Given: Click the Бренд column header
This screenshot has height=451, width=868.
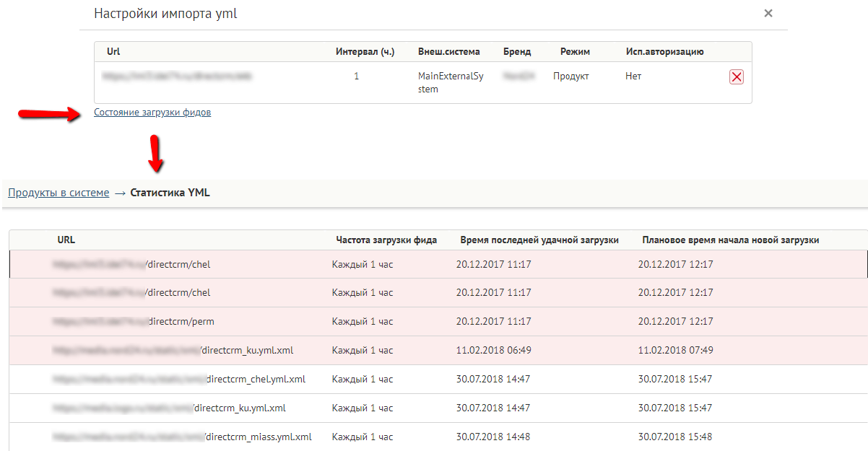Looking at the screenshot, I should [517, 52].
